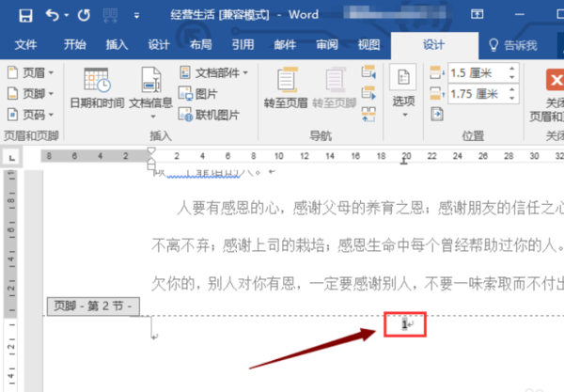Click header from top position icon

437,72
